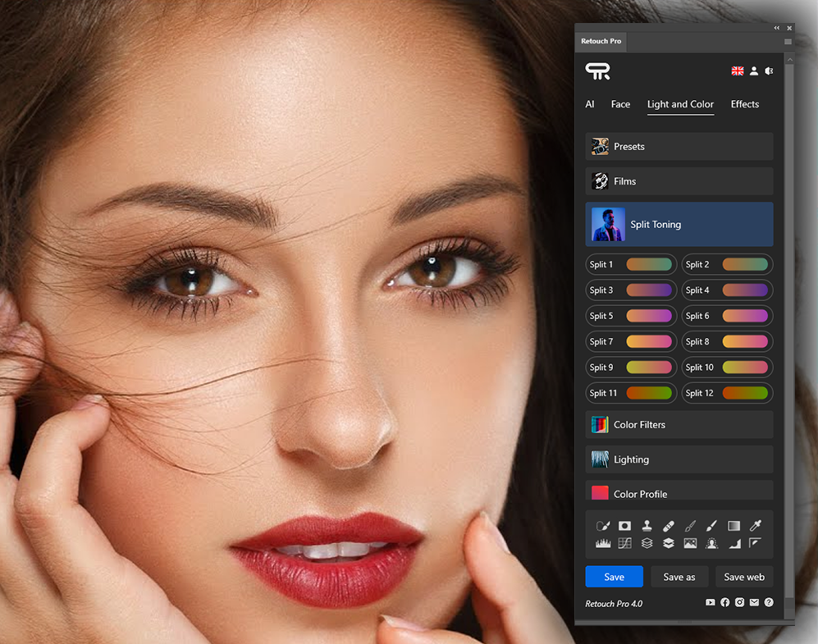
Task: Switch to the Effects tab
Action: pyautogui.click(x=744, y=104)
